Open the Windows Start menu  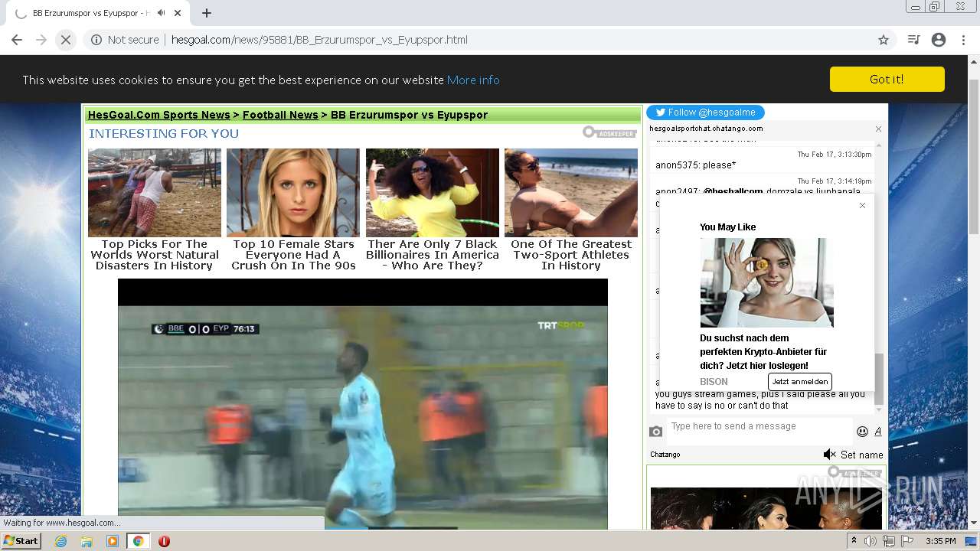pos(21,541)
